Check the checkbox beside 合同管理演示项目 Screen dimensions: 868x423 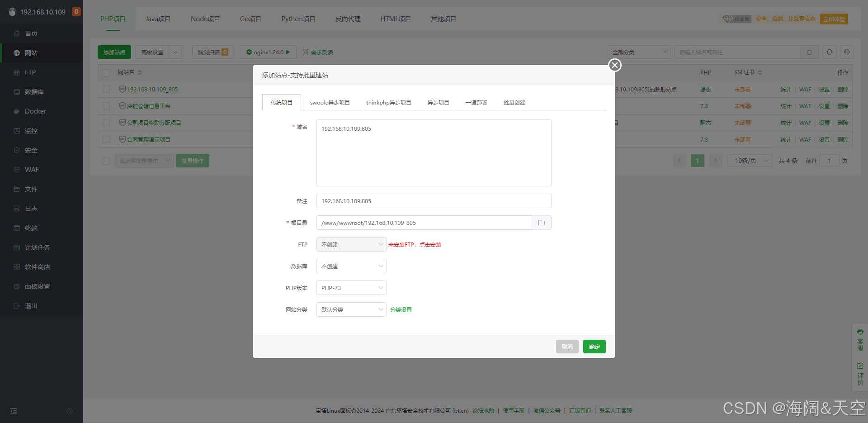[106, 139]
